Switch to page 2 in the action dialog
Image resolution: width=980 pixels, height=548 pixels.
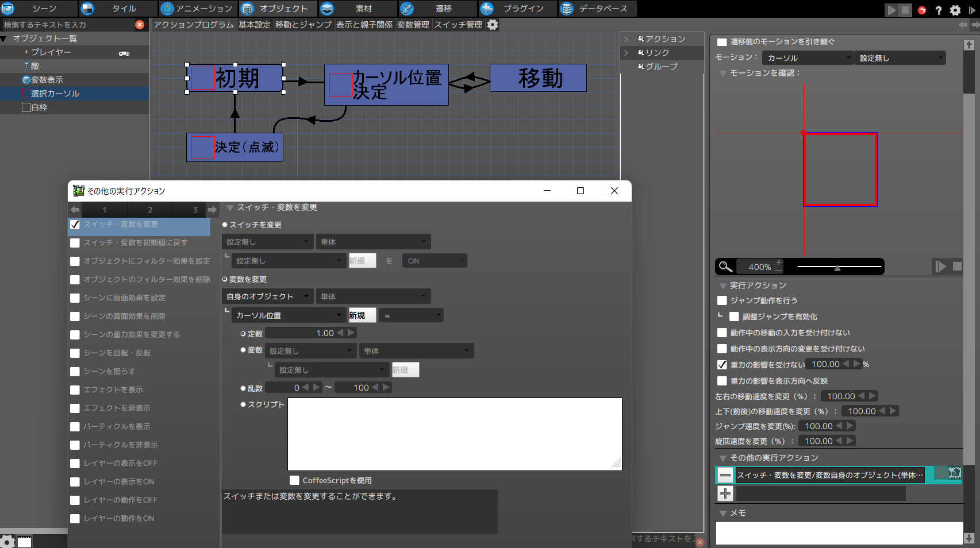click(149, 209)
